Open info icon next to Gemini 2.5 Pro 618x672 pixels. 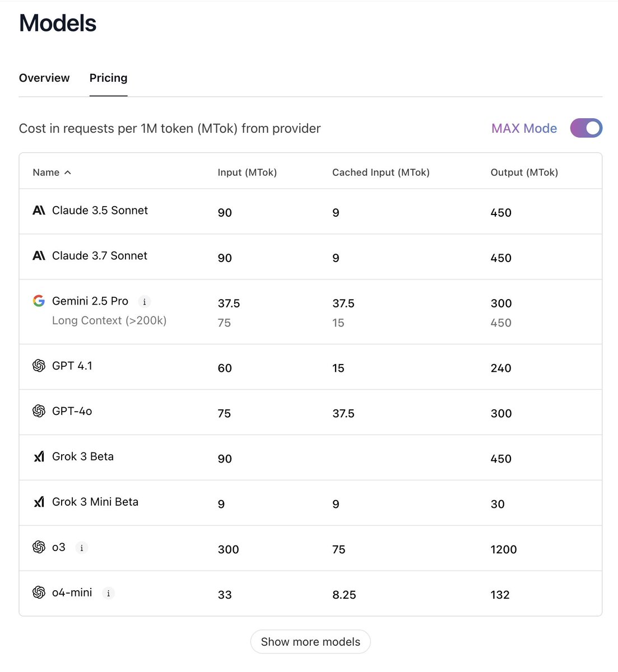point(144,302)
